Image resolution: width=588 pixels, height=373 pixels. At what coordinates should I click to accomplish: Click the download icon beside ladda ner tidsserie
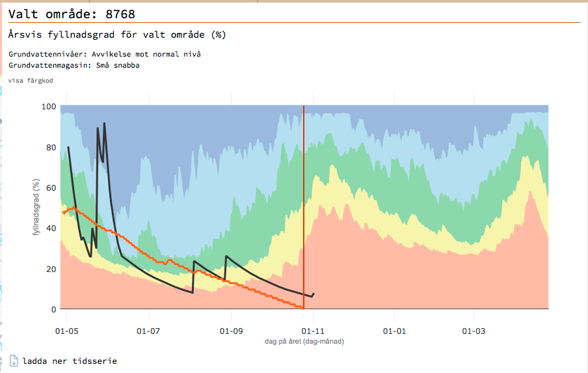click(x=14, y=361)
